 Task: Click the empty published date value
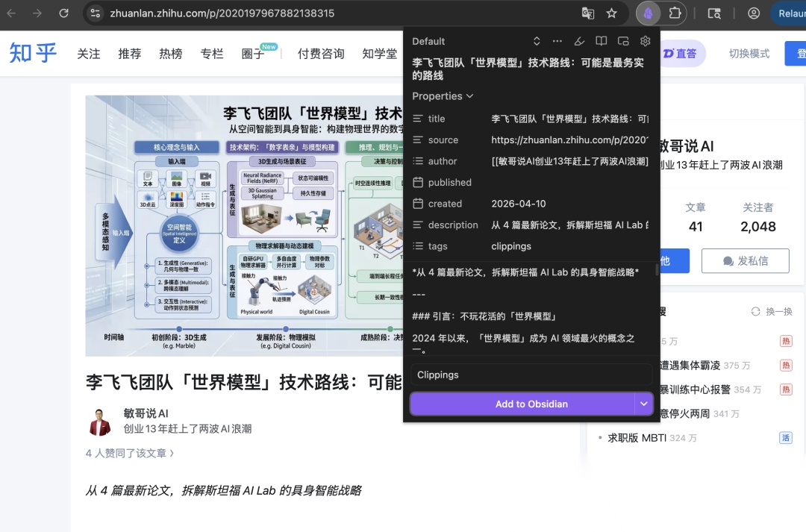(569, 183)
